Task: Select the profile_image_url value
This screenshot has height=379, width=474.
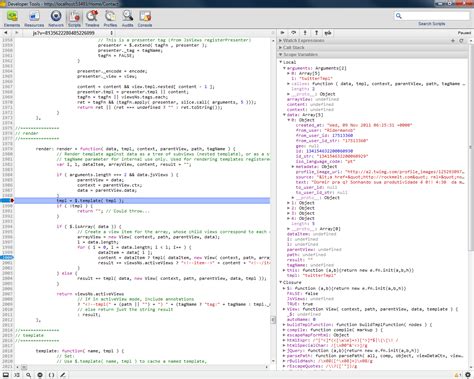Action: click(404, 172)
